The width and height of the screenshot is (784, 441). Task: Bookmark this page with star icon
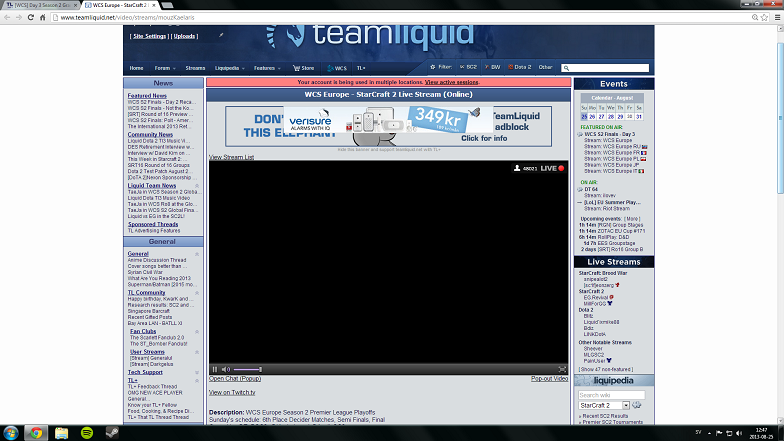[764, 17]
